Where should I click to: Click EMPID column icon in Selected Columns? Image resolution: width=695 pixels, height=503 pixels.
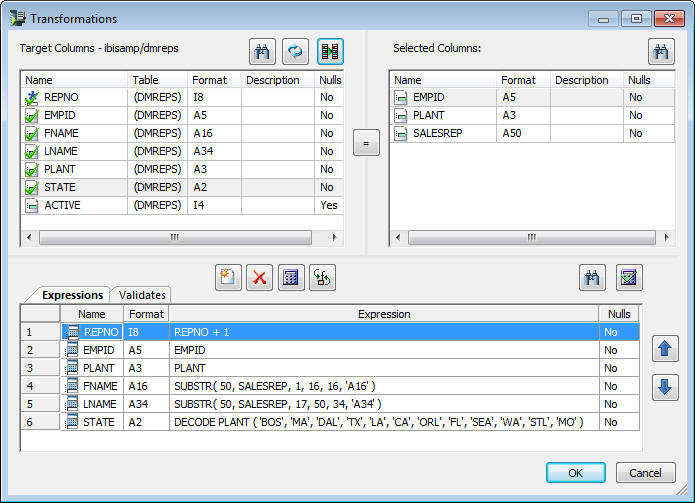click(401, 97)
